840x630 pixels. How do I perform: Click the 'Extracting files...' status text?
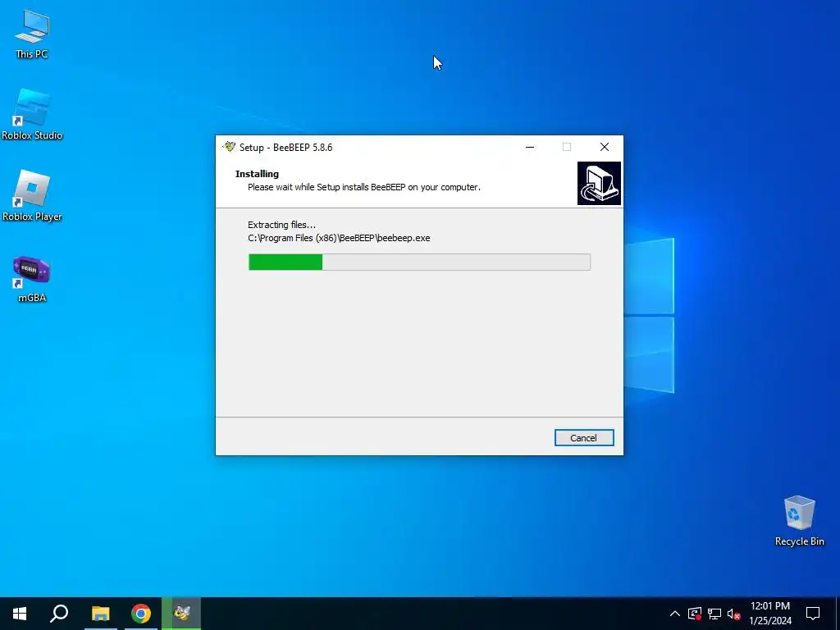tap(282, 225)
